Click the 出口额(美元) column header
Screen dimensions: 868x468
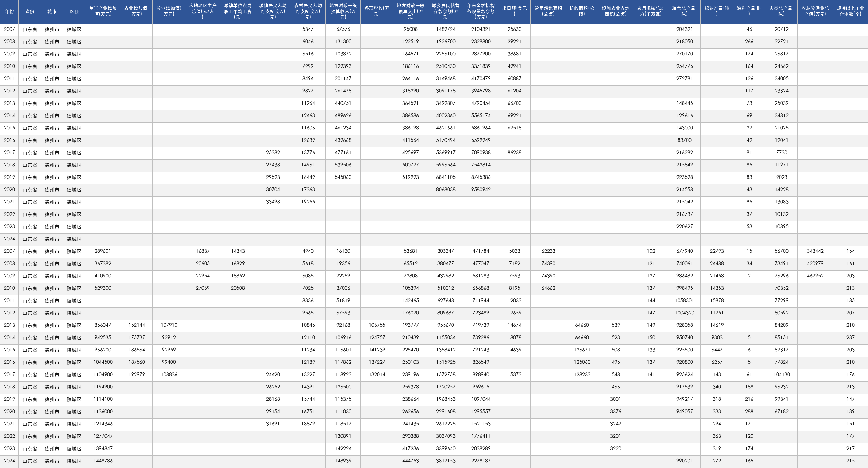tap(514, 11)
